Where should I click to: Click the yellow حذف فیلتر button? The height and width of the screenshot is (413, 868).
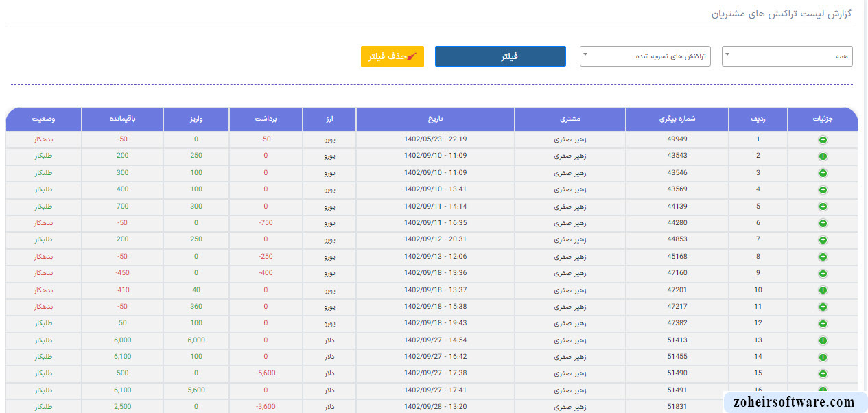[392, 56]
